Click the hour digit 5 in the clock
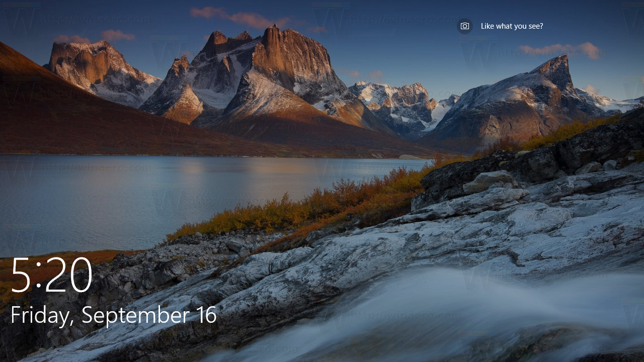The image size is (644, 362). click(x=21, y=275)
